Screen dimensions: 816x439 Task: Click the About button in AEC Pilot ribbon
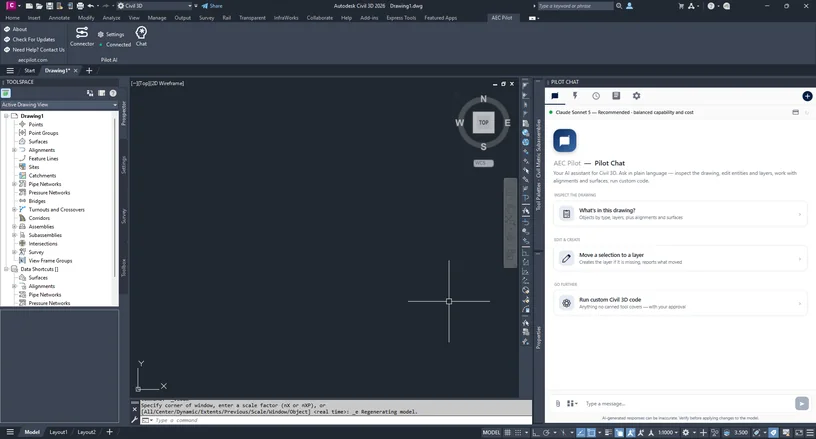(x=16, y=29)
